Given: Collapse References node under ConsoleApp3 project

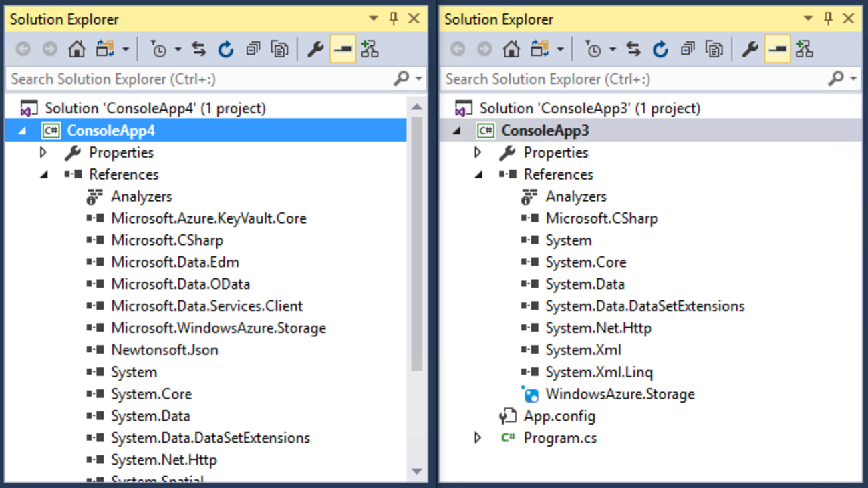Looking at the screenshot, I should (x=479, y=175).
